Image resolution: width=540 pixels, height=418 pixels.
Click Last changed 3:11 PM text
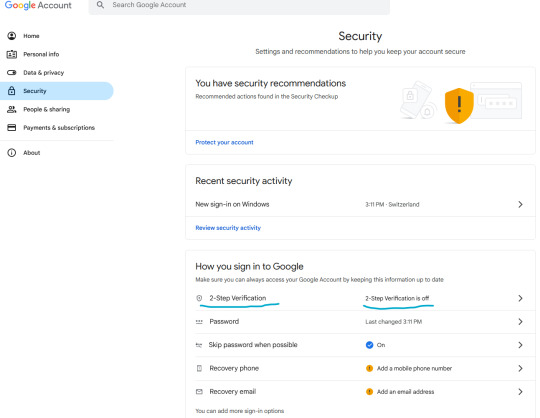tap(394, 322)
